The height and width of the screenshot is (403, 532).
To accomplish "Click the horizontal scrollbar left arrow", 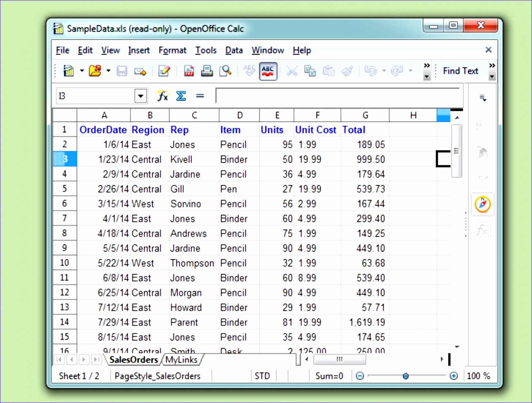I will point(307,359).
